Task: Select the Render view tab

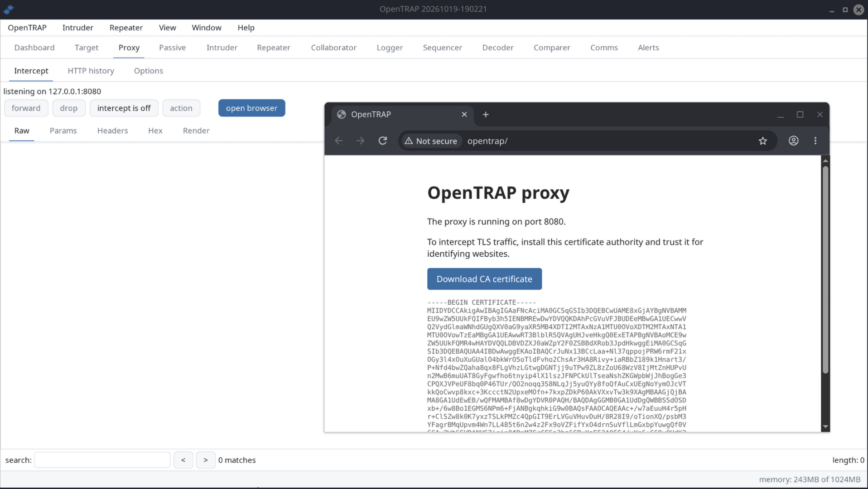Action: click(196, 130)
